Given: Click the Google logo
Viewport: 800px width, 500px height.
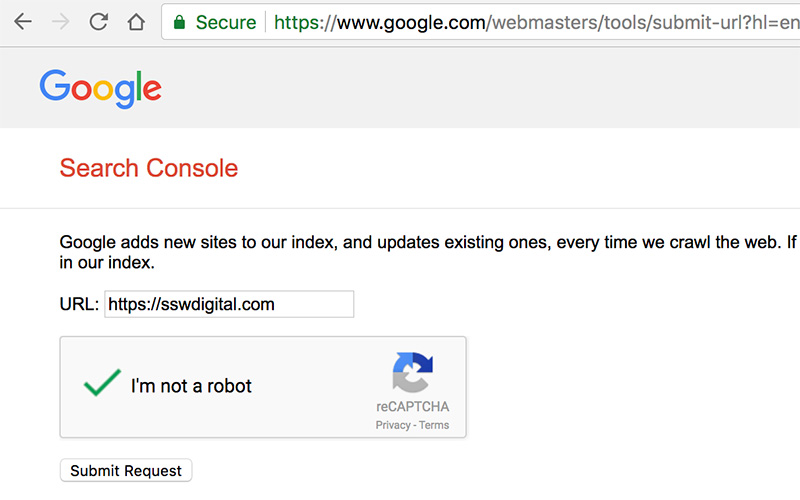Looking at the screenshot, I should [100, 89].
